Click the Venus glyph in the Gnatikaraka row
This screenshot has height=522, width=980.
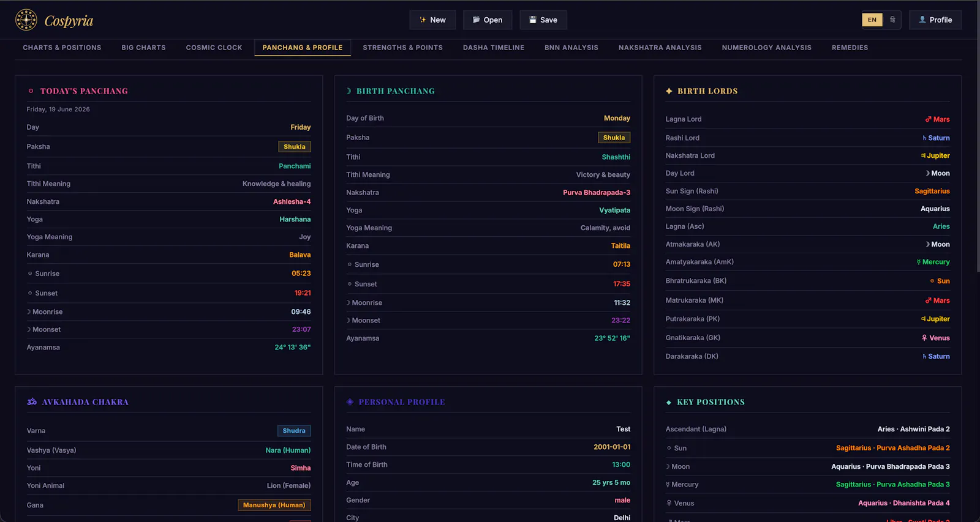(924, 338)
